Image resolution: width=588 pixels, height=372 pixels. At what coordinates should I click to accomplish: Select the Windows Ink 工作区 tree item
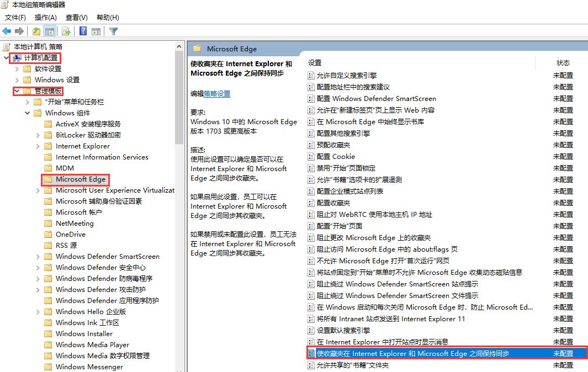click(x=87, y=322)
